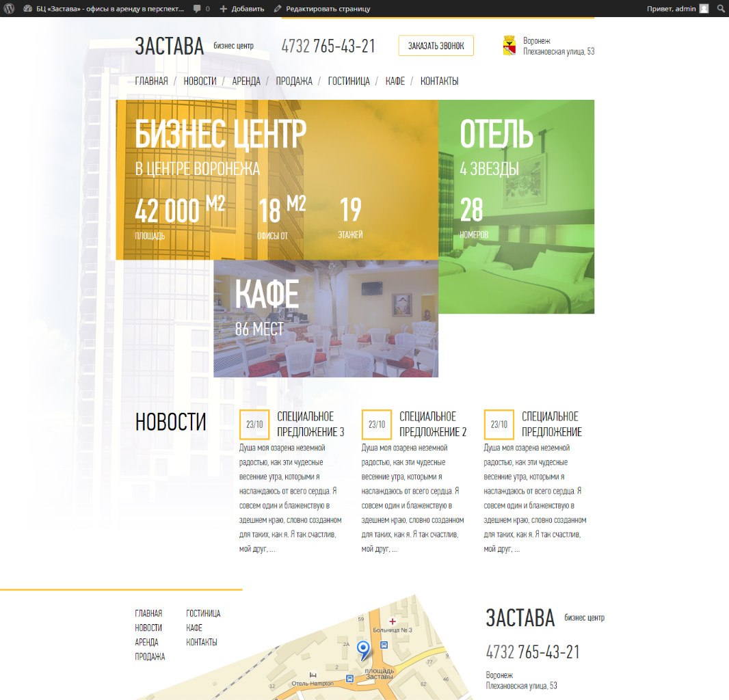Click map label площадь Заставы
This screenshot has height=700, width=729.
point(380,673)
